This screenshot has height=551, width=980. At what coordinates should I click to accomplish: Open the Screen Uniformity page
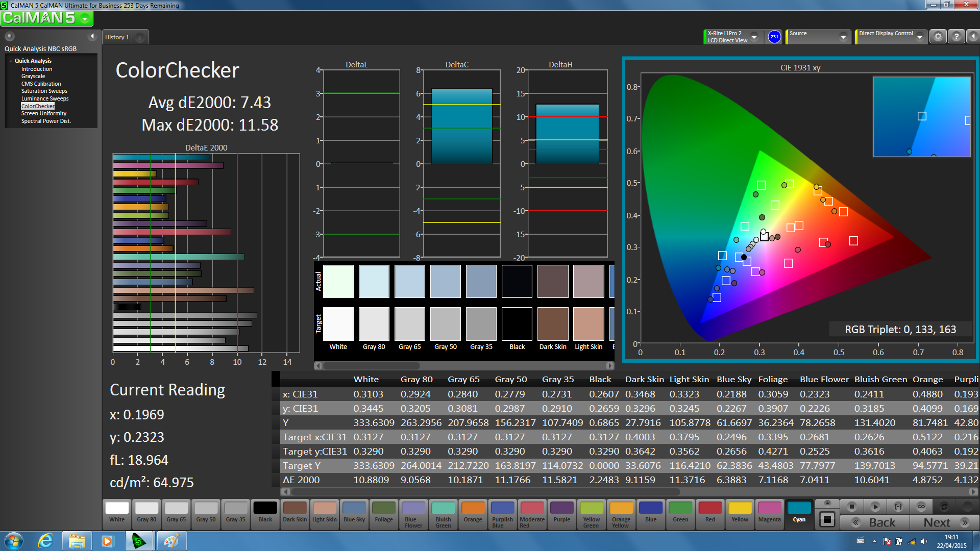pos(44,113)
